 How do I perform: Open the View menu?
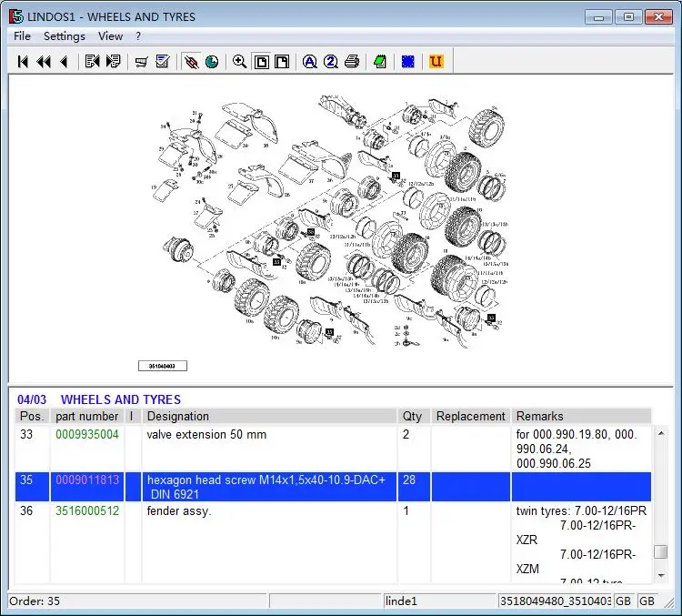[x=110, y=36]
